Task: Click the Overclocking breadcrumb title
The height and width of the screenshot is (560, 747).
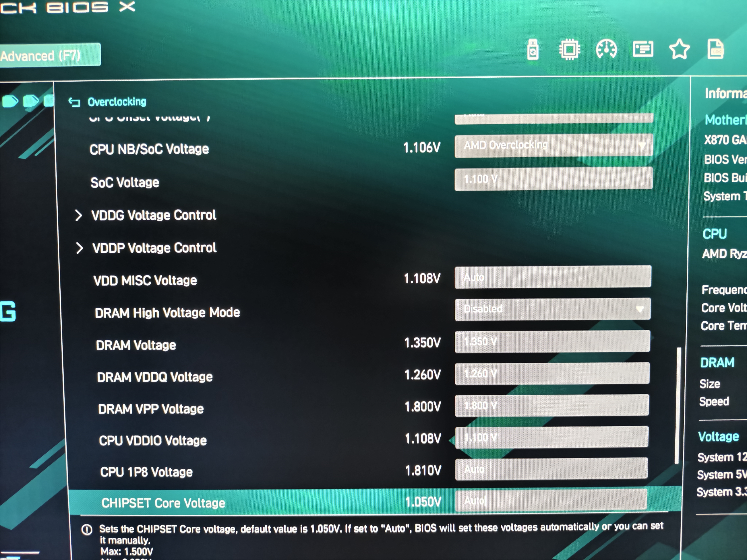Action: [x=117, y=102]
